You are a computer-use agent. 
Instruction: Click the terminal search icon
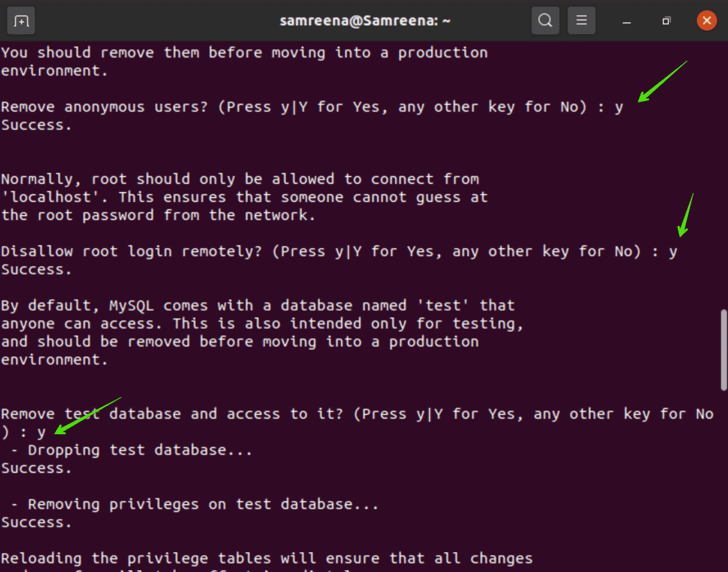[545, 21]
